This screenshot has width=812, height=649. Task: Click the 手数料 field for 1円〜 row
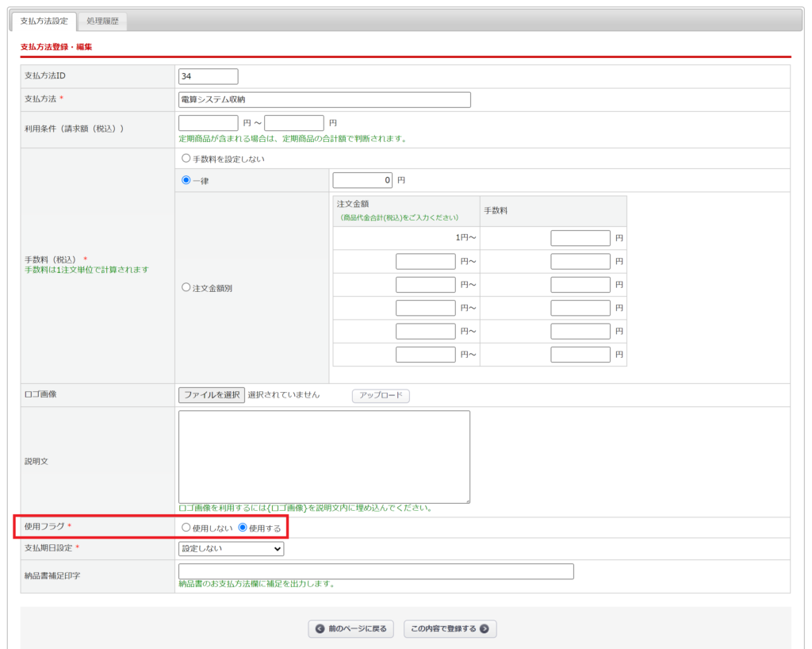pyautogui.click(x=580, y=238)
